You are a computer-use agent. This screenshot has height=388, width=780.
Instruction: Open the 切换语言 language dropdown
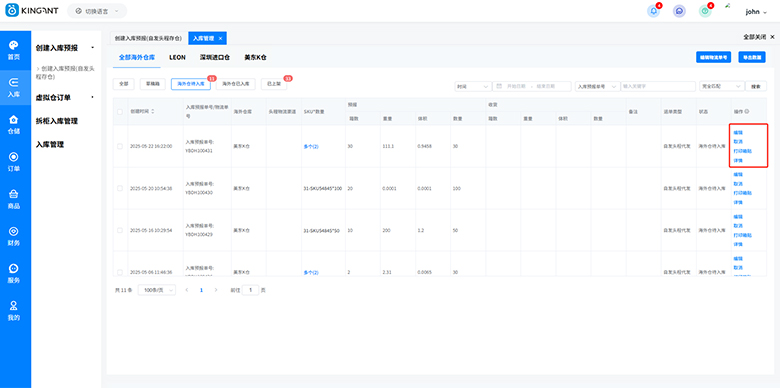pyautogui.click(x=97, y=11)
